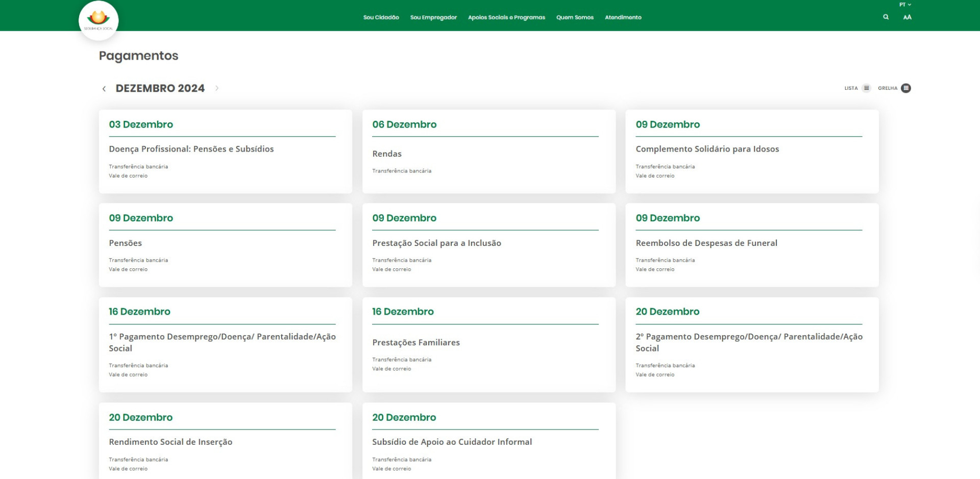Open Prestações Familiares card
Image resolution: width=980 pixels, height=479 pixels.
[x=488, y=345]
